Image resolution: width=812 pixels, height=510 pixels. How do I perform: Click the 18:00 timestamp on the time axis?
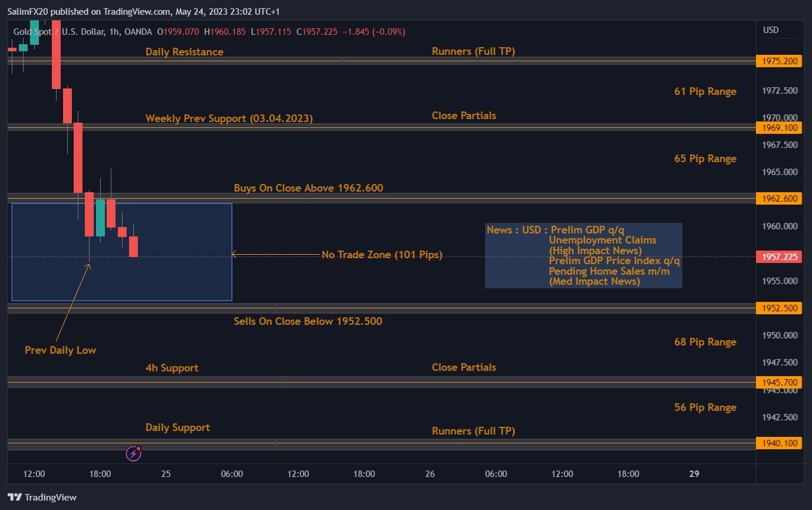click(100, 473)
